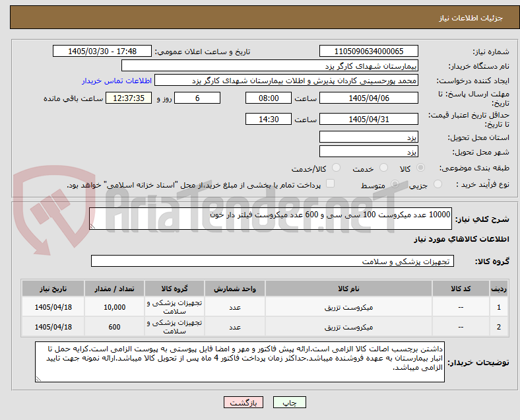520x420 pixels.
Task: Click the تعداد / مقدار column header
Action: [114, 289]
